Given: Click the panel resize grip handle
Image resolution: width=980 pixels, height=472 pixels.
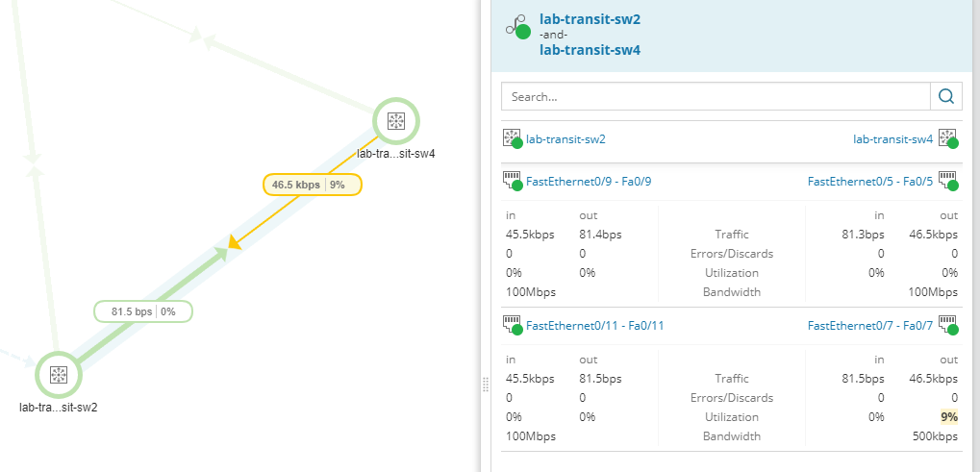Looking at the screenshot, I should tap(485, 385).
